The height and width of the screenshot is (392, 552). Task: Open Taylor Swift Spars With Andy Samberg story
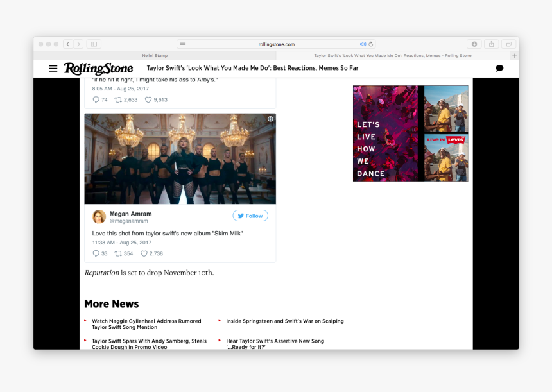150,344
